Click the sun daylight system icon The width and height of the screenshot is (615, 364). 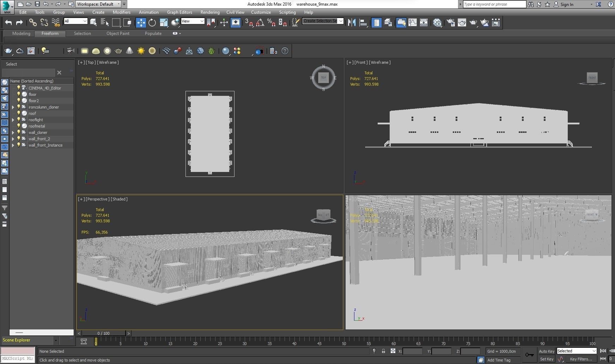[141, 51]
